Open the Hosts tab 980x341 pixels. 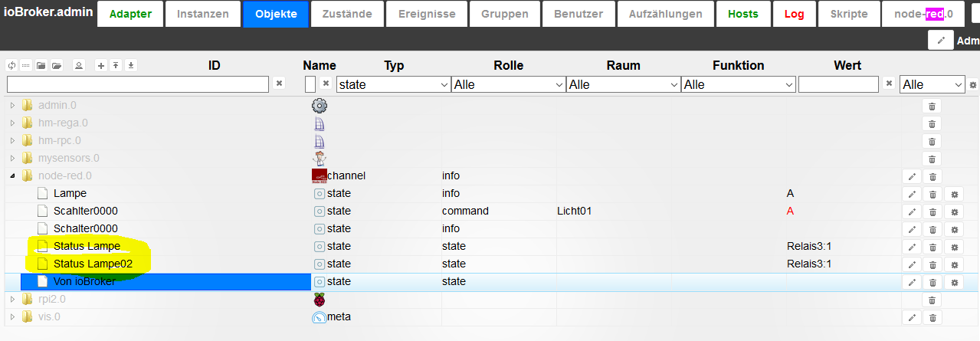[743, 14]
